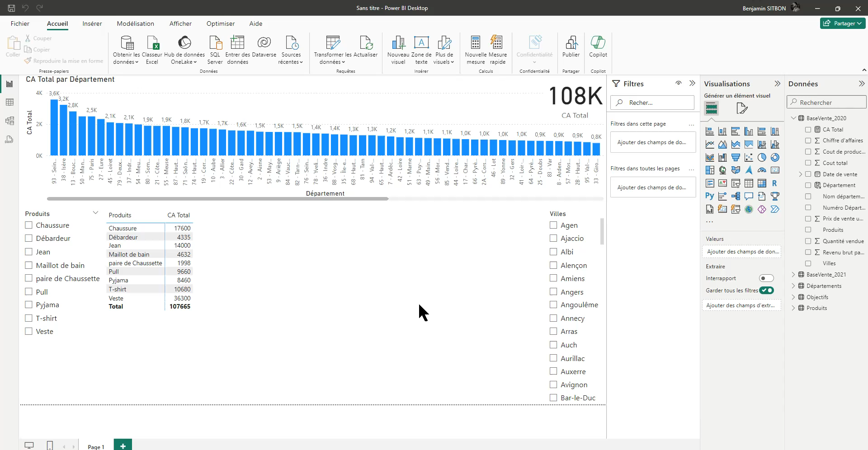Viewport: 868px width, 450px height.
Task: Open the Aide ribbon tab
Action: point(256,23)
